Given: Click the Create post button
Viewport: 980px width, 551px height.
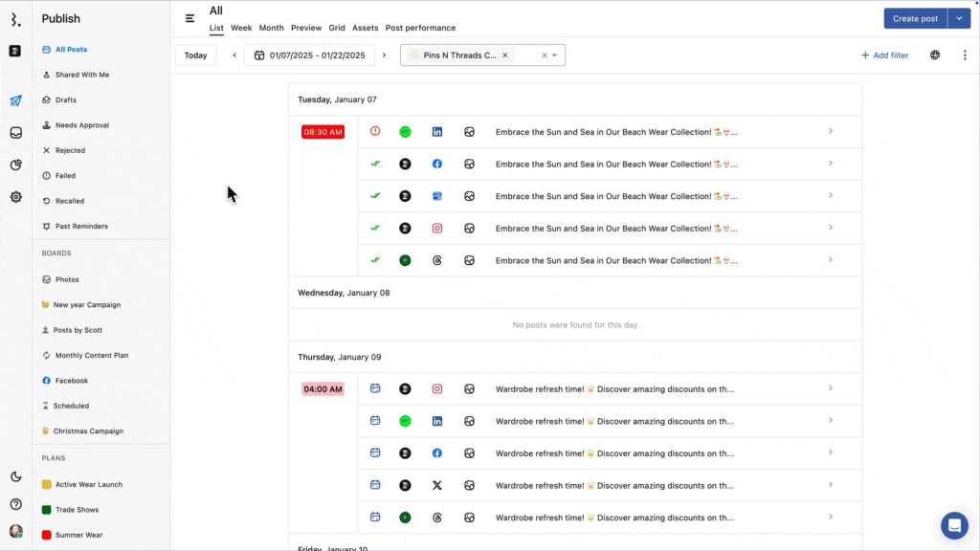Looking at the screenshot, I should (x=914, y=17).
